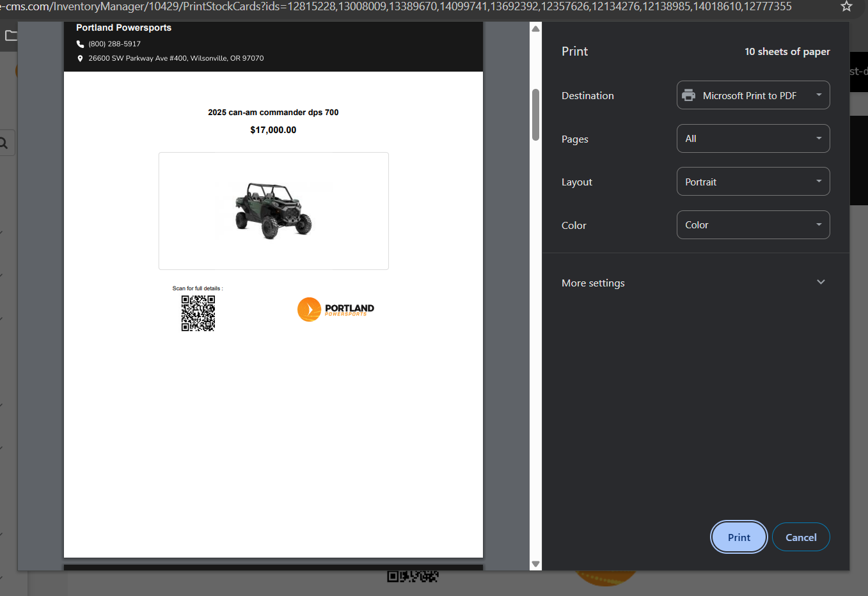Click the 'Scan for full details' label
The height and width of the screenshot is (596, 868).
point(198,288)
